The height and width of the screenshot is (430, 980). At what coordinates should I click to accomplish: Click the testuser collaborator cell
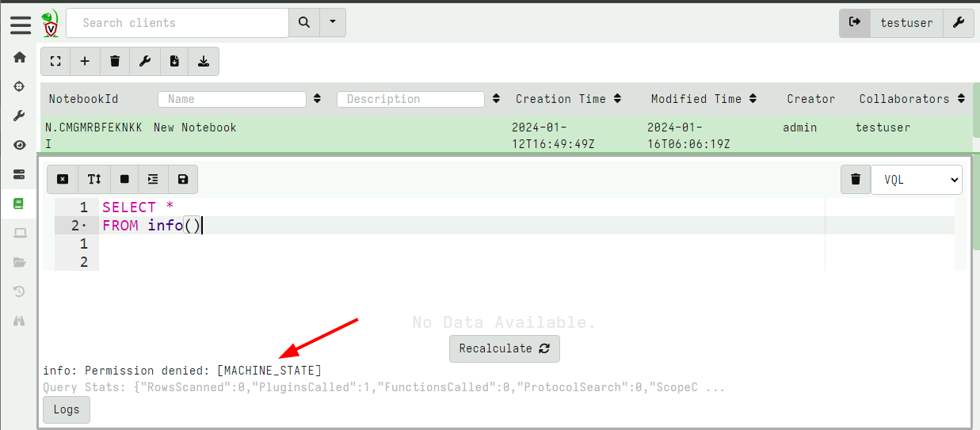pos(883,127)
